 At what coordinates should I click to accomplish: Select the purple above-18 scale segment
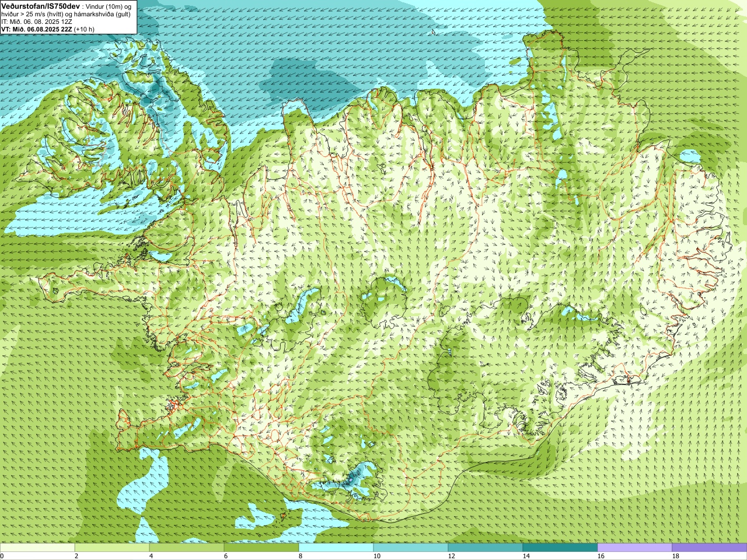[x=710, y=548]
